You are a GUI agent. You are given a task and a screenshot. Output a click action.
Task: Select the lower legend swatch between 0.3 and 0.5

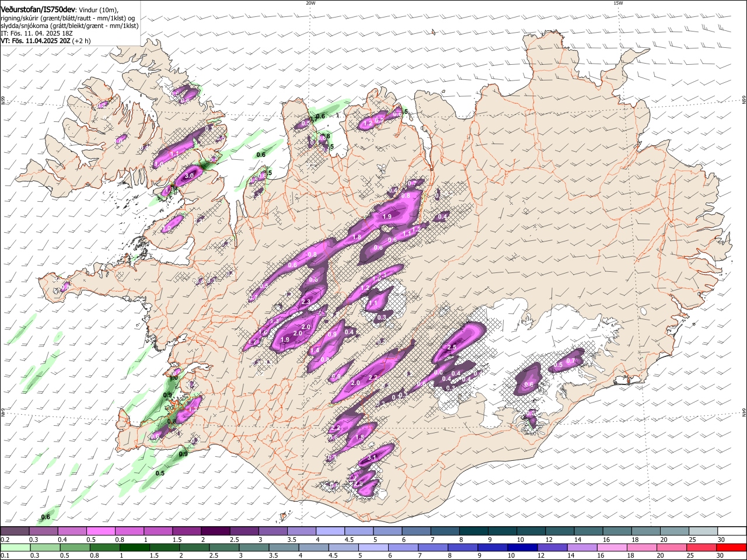pyautogui.click(x=44, y=548)
